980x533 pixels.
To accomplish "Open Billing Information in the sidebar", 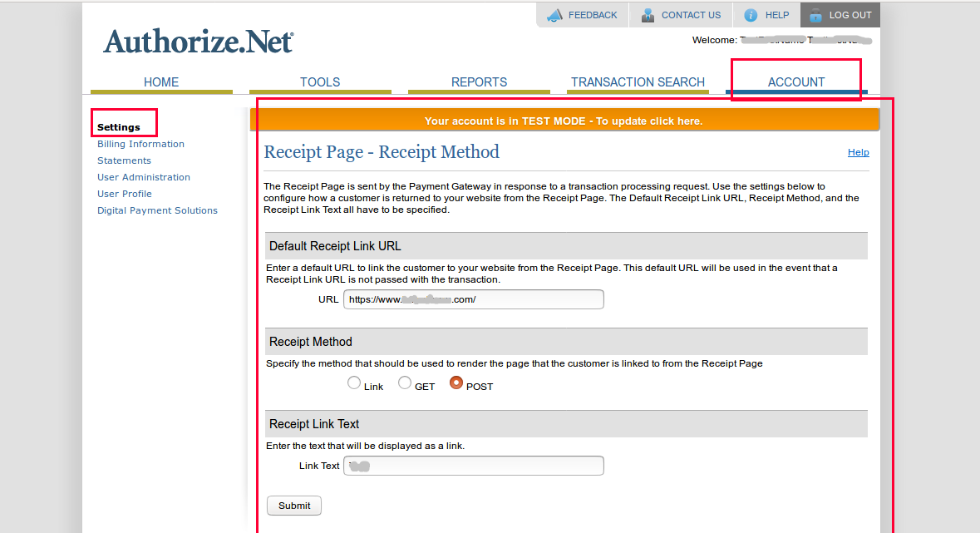I will (x=140, y=144).
